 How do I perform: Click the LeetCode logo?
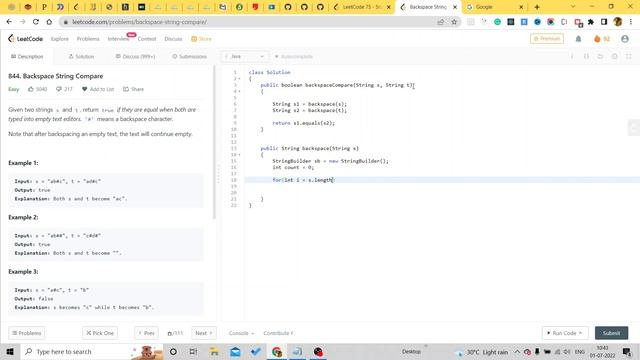(25, 39)
